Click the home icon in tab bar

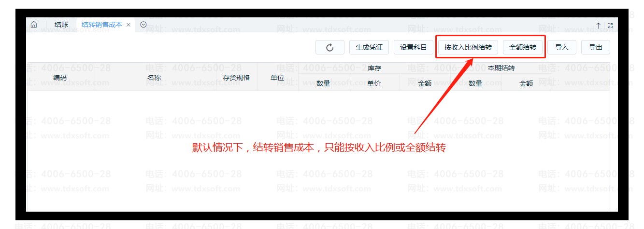click(x=34, y=25)
